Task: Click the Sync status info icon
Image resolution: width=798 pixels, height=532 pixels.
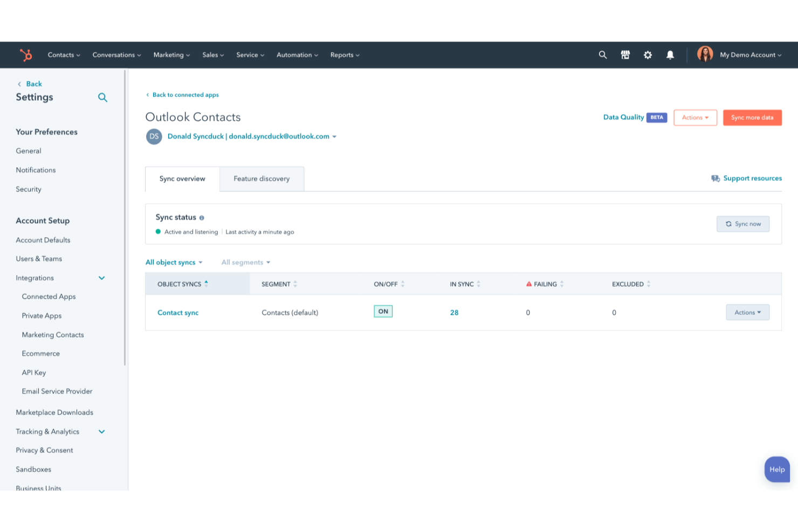Action: 202,218
